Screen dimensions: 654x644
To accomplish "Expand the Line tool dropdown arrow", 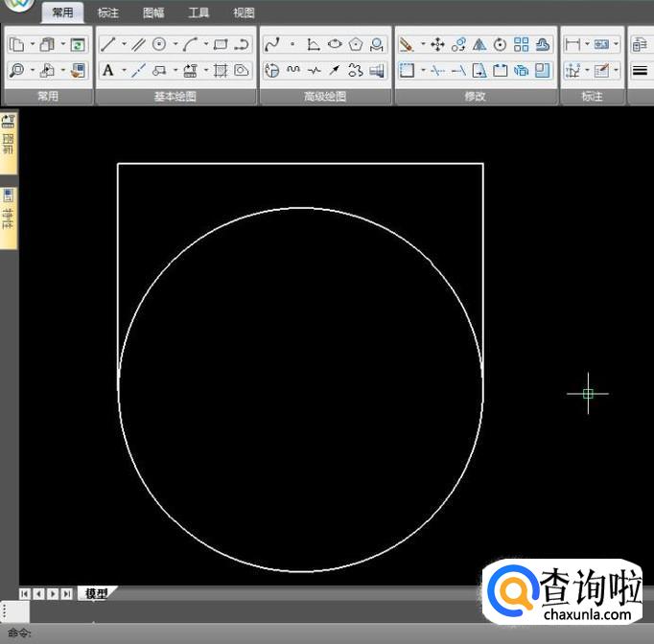I will pos(124,44).
